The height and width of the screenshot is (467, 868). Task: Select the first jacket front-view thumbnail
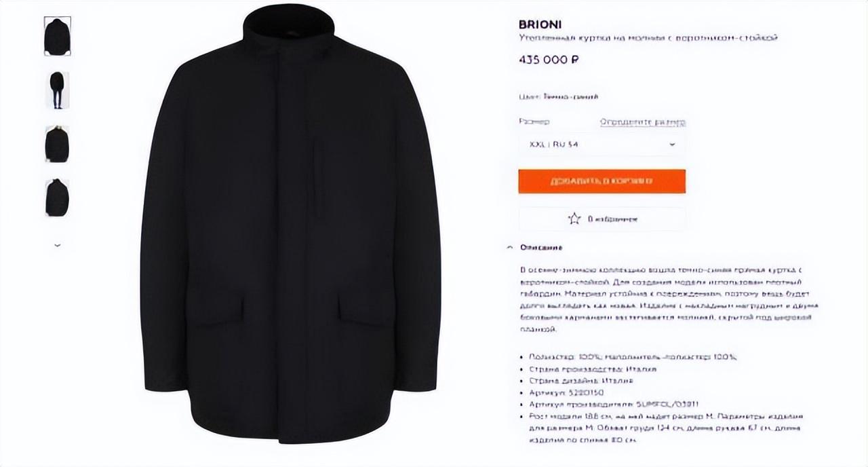57,36
